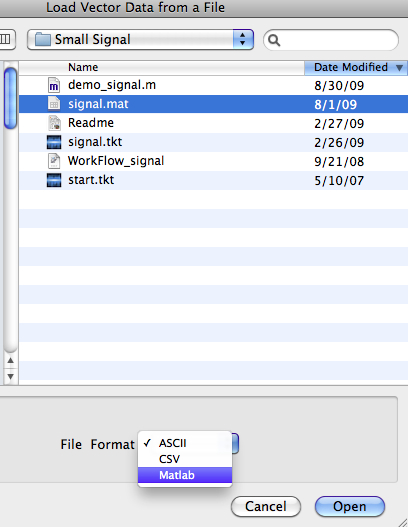The width and height of the screenshot is (408, 527).
Task: Click the WorkFlow_signal file icon
Action: click(54, 161)
